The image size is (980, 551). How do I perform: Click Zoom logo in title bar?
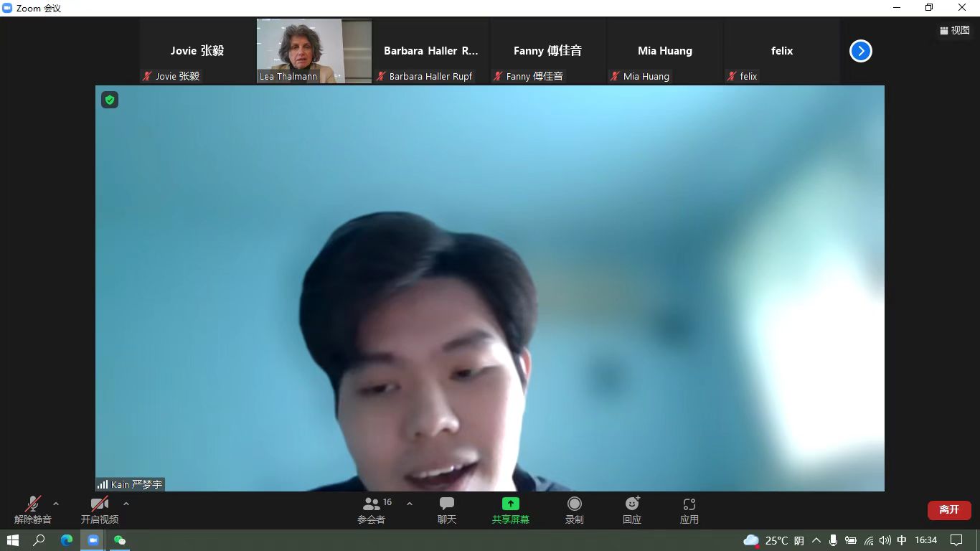coord(8,8)
